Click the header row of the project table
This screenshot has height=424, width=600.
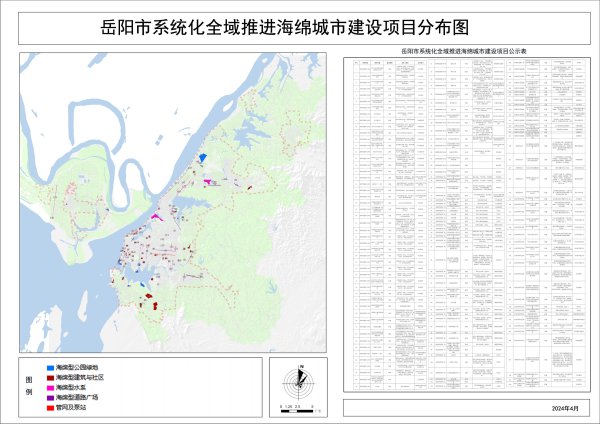pyautogui.click(x=462, y=62)
